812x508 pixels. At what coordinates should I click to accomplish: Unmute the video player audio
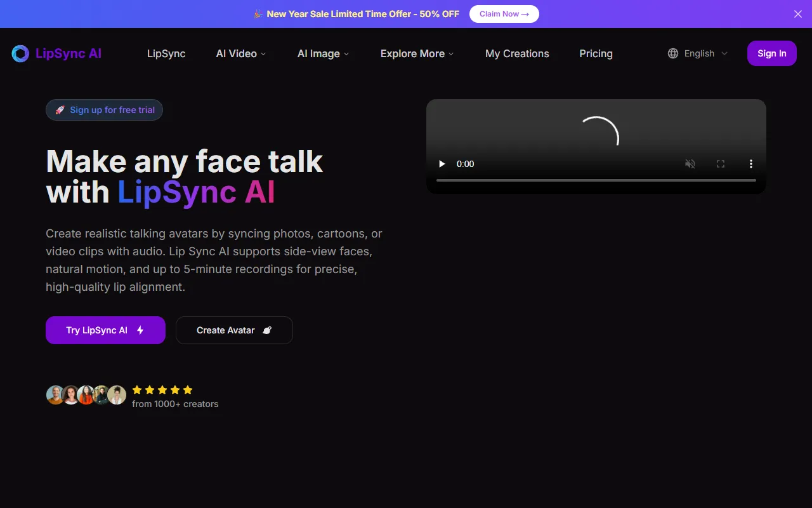[x=690, y=164]
